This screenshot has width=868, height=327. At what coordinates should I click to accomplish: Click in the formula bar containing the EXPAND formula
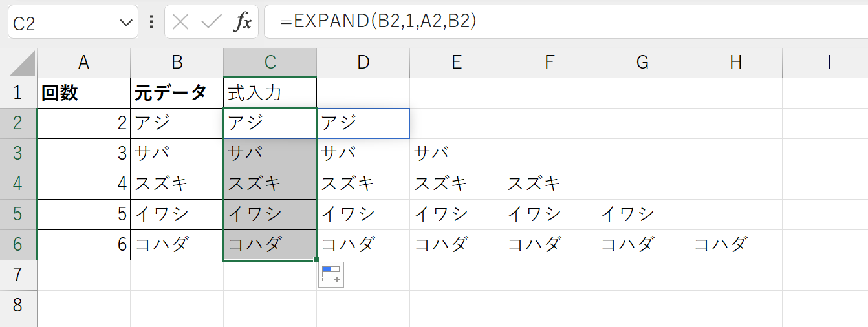(x=566, y=22)
